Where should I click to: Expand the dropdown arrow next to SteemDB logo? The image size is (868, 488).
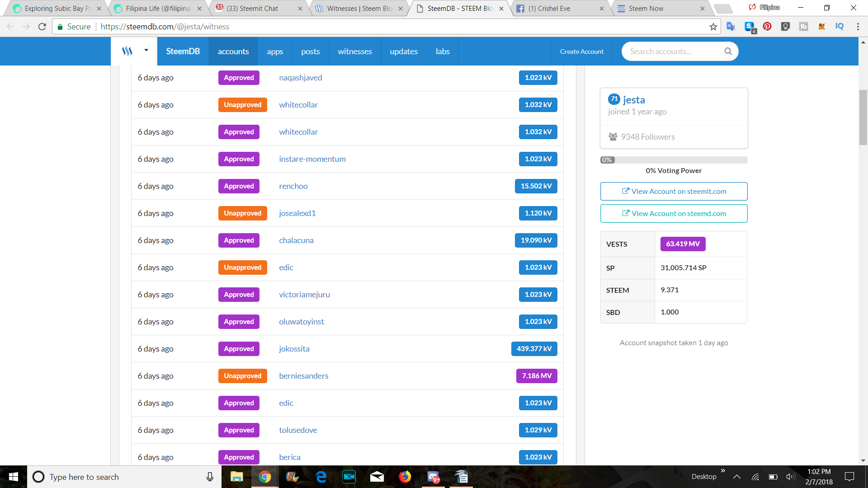[x=146, y=51]
